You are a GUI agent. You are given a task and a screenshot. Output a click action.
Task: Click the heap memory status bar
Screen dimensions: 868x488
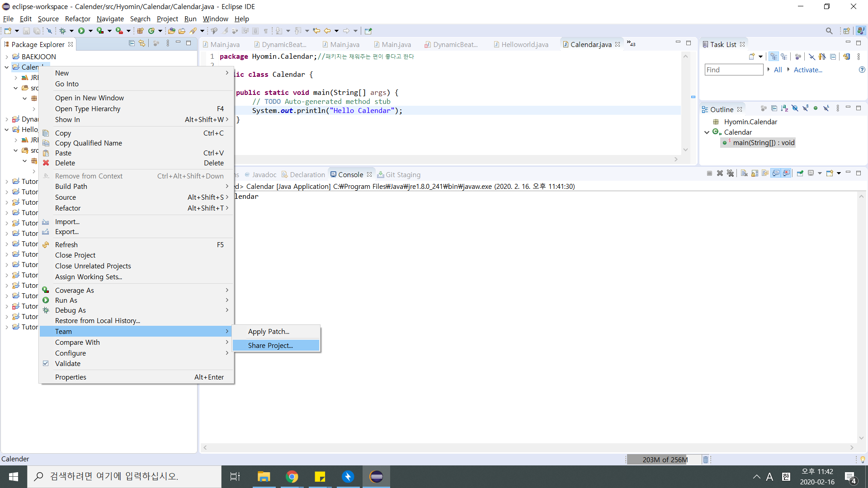pyautogui.click(x=665, y=460)
